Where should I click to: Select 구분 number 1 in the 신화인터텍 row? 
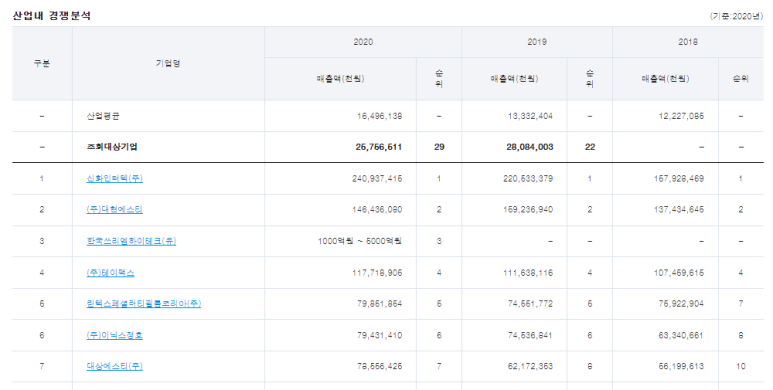pos(42,178)
